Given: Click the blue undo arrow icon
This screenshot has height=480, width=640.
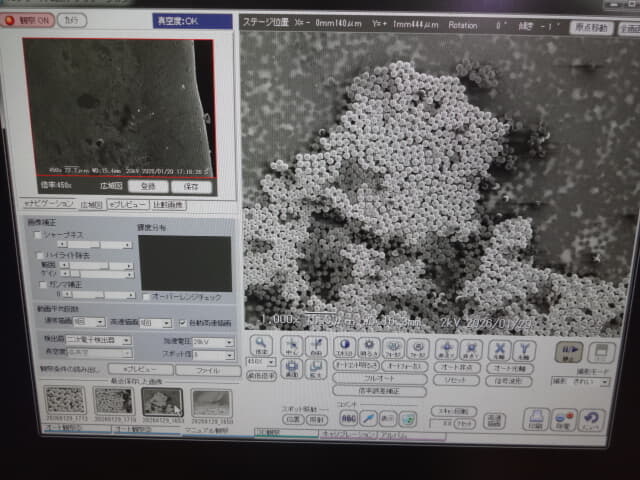Looking at the screenshot, I should click(x=593, y=419).
